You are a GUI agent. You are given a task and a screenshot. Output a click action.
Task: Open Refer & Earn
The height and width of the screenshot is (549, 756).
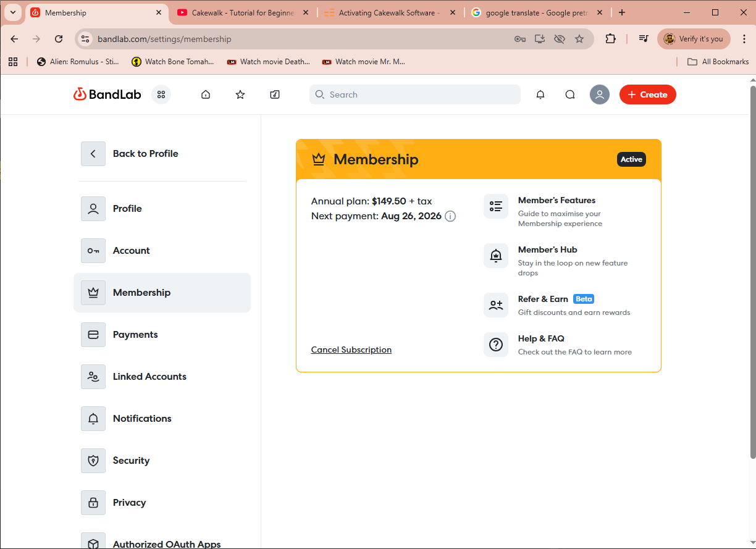pos(565,305)
